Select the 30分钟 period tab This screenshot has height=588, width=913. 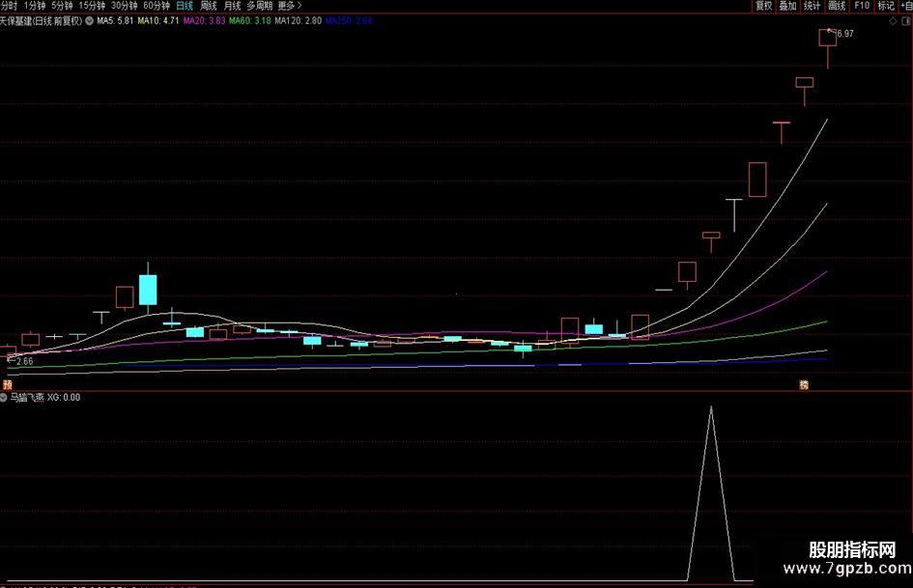pos(124,6)
